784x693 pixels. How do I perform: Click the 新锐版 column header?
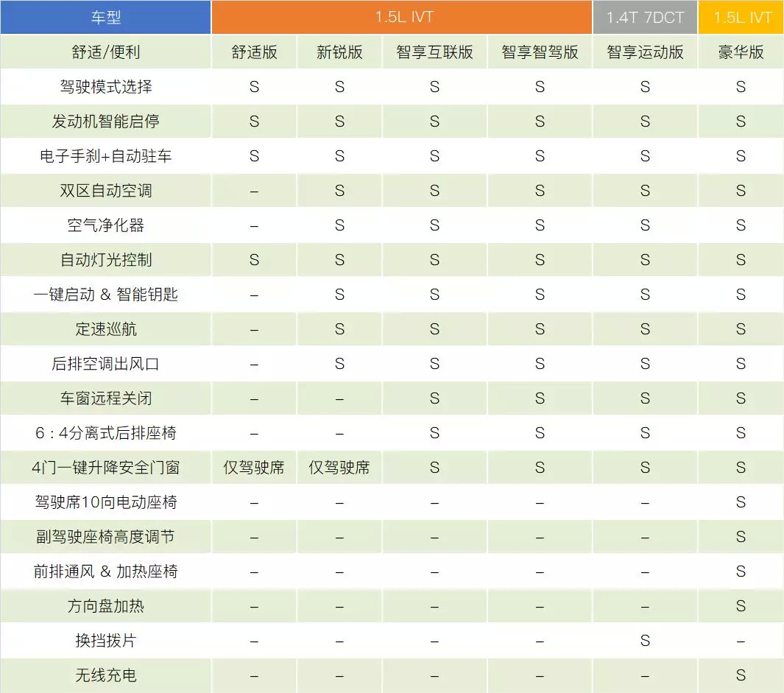[x=339, y=52]
